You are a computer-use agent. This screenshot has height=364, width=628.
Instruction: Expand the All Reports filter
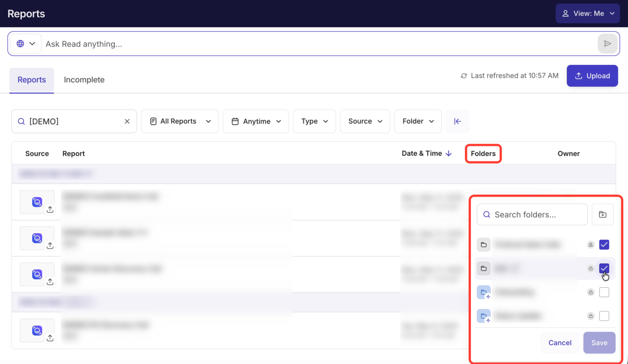(x=180, y=121)
